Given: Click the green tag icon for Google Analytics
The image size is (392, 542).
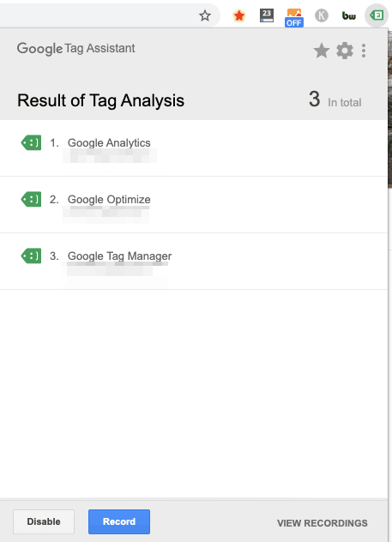Looking at the screenshot, I should click(x=31, y=142).
